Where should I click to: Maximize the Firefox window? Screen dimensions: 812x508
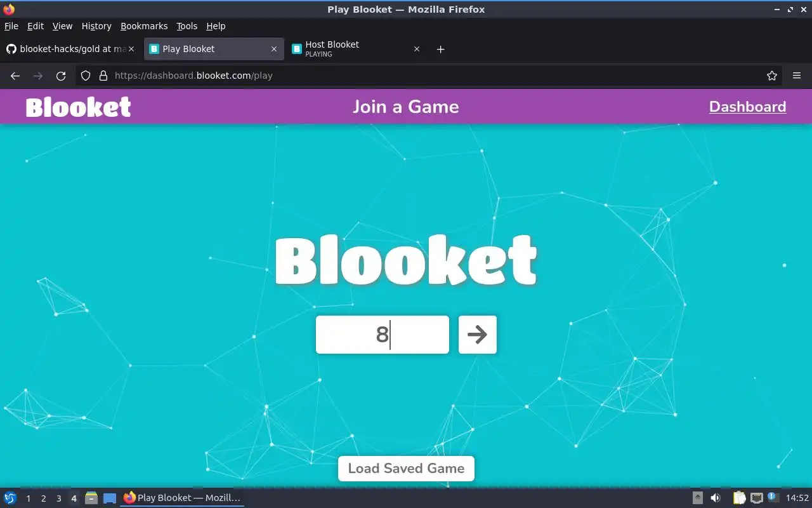click(x=790, y=10)
